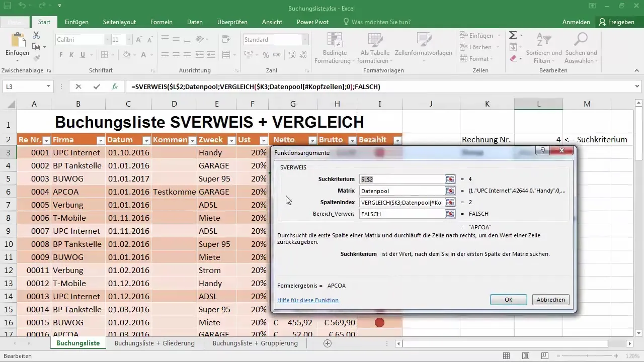The image size is (644, 362).
Task: Switch to the Daten ribbon tab
Action: (x=195, y=22)
